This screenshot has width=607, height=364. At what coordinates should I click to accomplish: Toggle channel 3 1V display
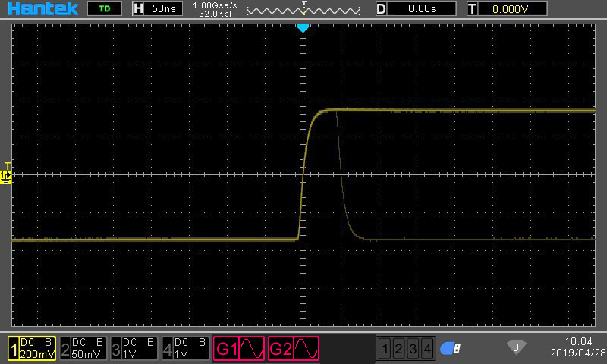[x=134, y=348]
